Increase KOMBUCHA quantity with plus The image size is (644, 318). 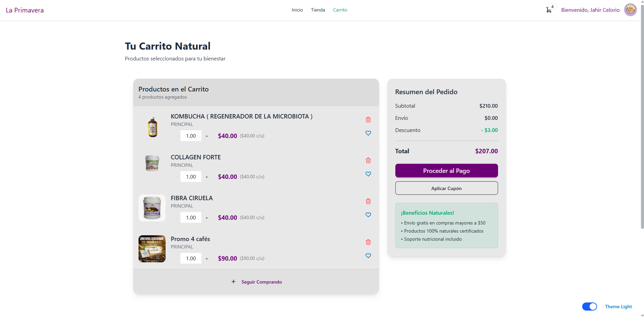point(207,136)
